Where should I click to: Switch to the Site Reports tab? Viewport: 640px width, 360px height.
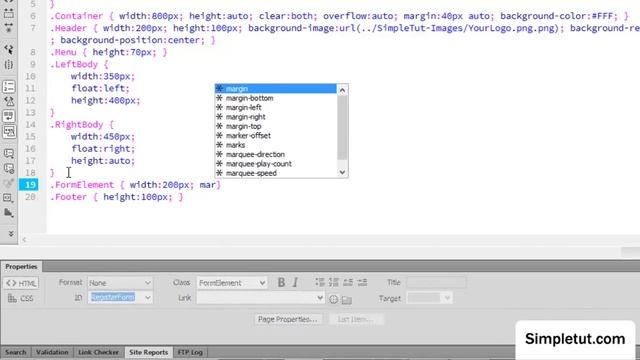(149, 352)
